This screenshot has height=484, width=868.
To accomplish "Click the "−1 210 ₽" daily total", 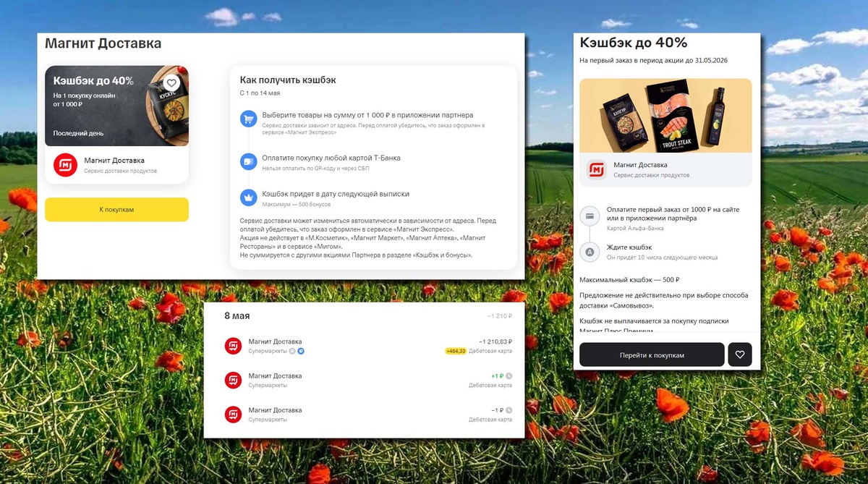I will click(500, 316).
